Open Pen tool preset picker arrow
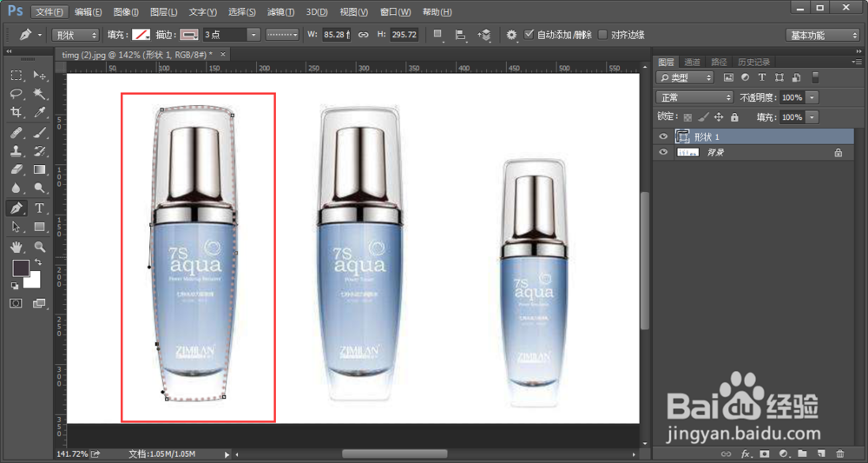868x463 pixels. [40, 35]
